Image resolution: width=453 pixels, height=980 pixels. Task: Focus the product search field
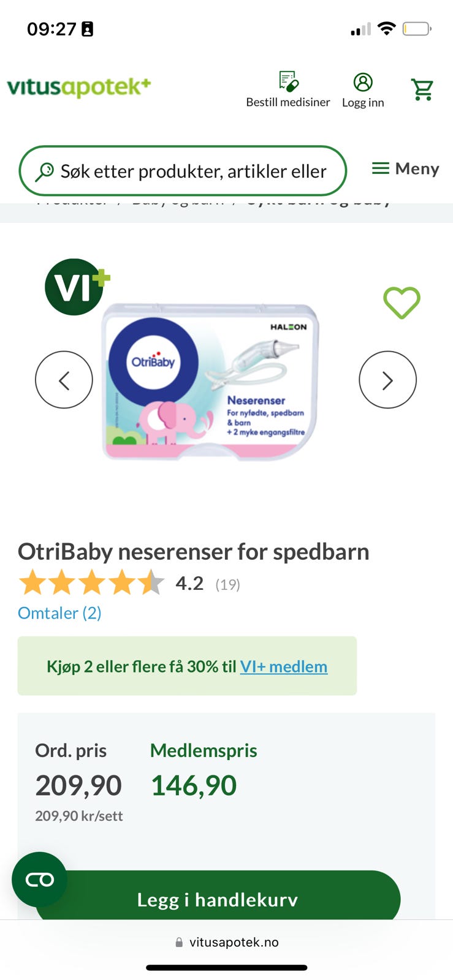183,171
